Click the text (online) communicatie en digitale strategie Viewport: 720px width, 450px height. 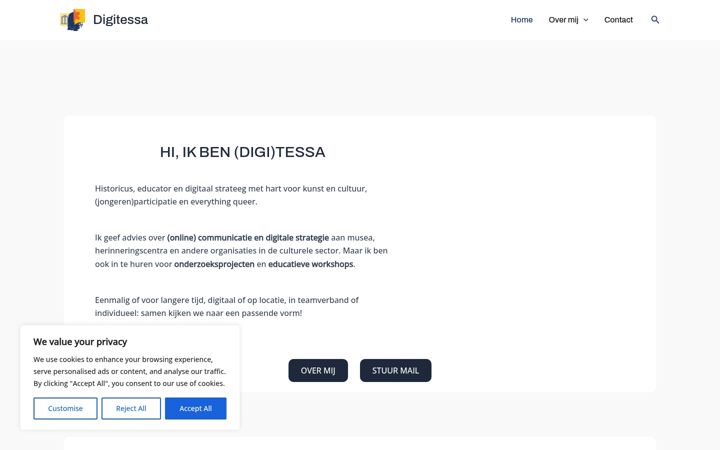(x=248, y=237)
